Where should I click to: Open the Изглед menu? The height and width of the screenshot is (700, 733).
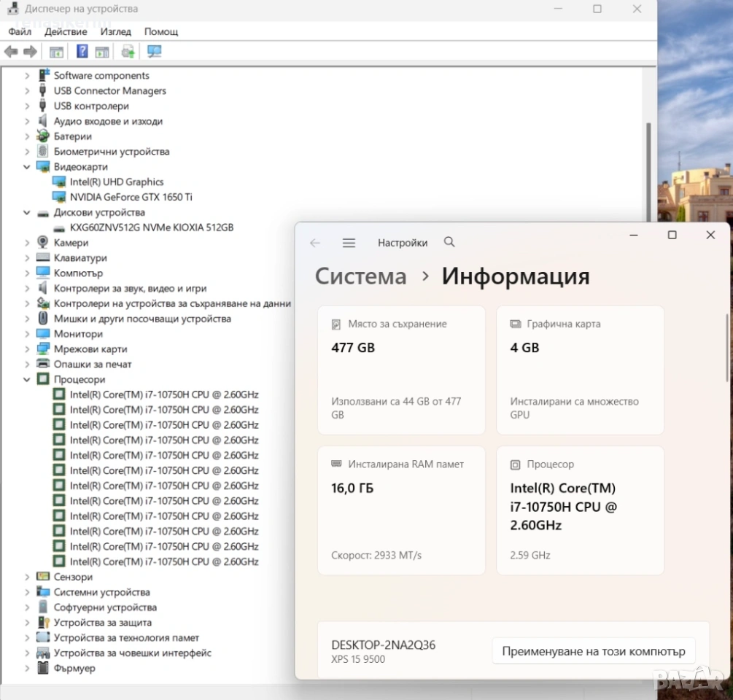point(116,31)
